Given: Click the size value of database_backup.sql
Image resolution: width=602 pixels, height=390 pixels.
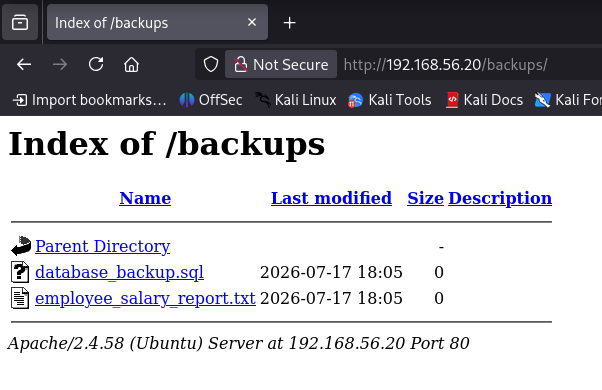Looking at the screenshot, I should (439, 272).
